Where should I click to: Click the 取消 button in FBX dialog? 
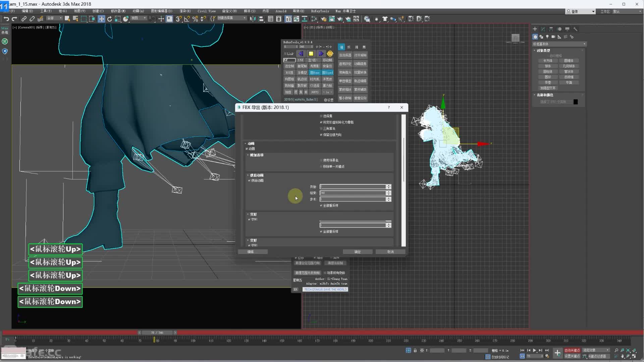point(390,252)
